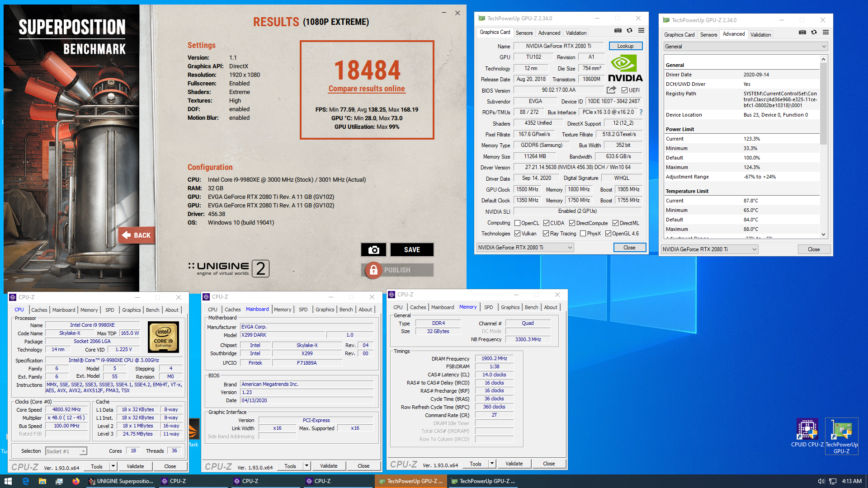
Task: Switch to Sensors tab in left GPU-Z window
Action: [524, 33]
